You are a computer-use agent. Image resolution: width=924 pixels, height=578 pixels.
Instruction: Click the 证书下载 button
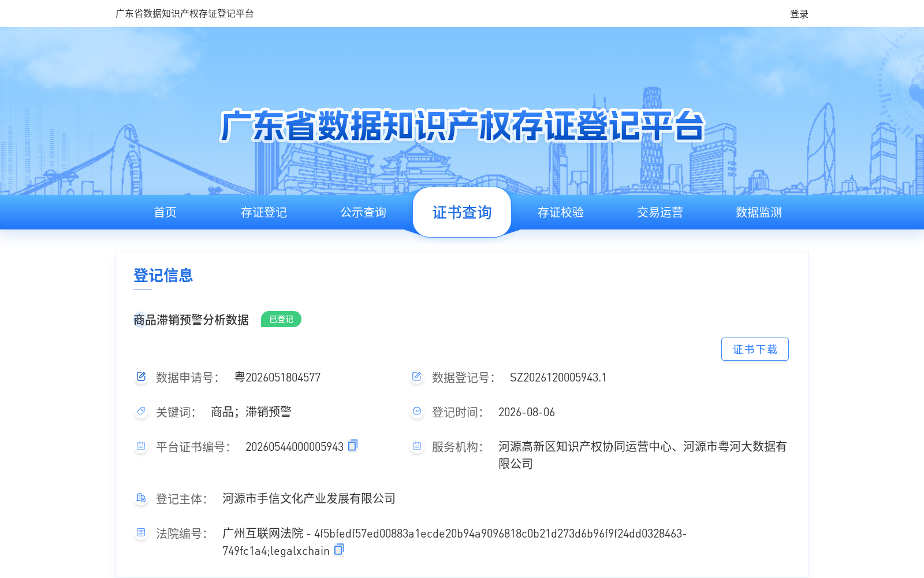pos(755,349)
